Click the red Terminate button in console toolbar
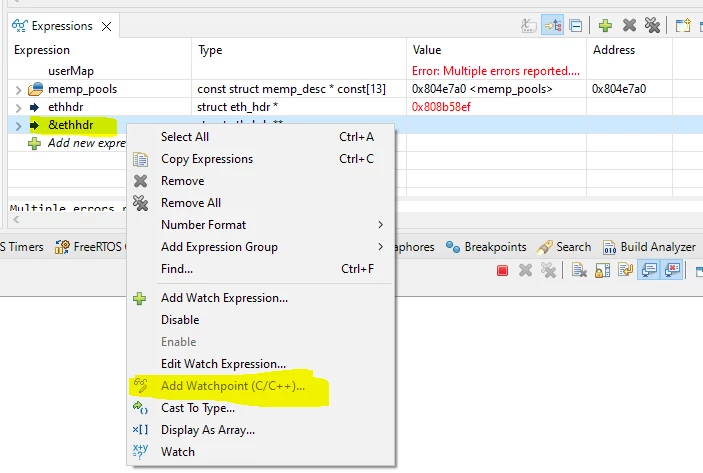This screenshot has width=703, height=473. (x=502, y=270)
